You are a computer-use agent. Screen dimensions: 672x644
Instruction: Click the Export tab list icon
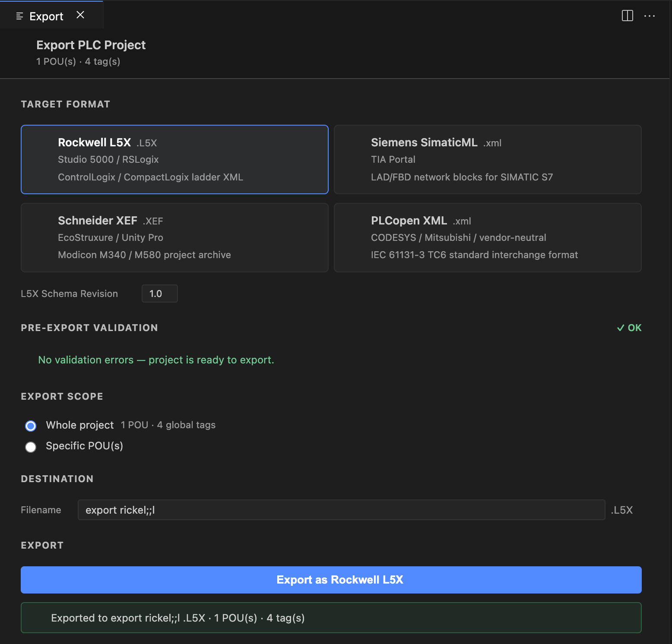[x=19, y=16]
